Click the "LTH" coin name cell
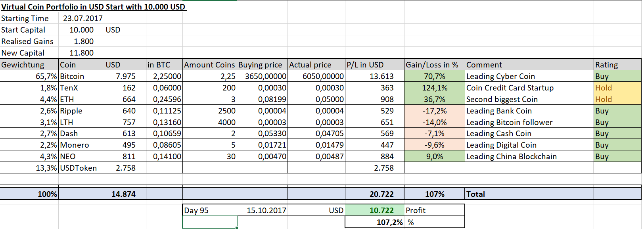The height and width of the screenshot is (229, 644). click(81, 122)
